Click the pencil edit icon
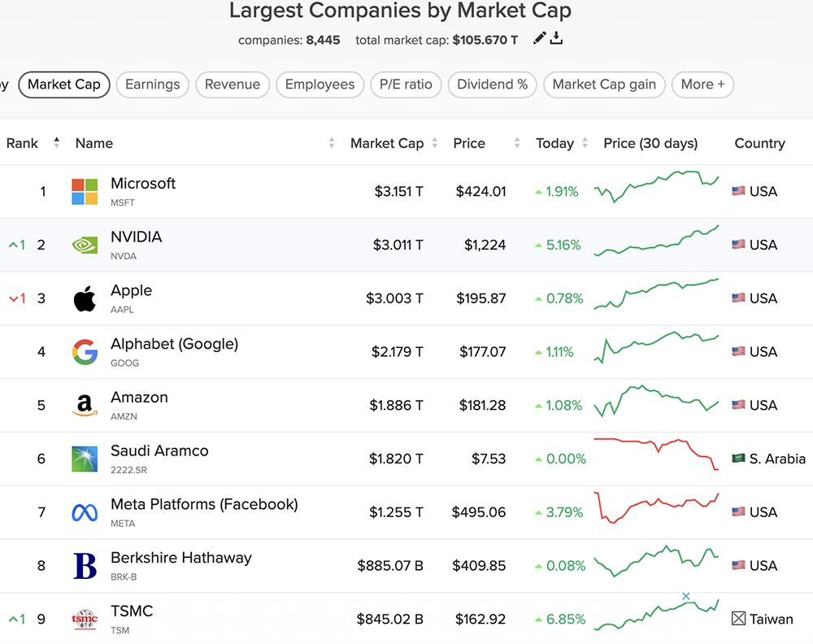This screenshot has width=813, height=644. coord(539,38)
